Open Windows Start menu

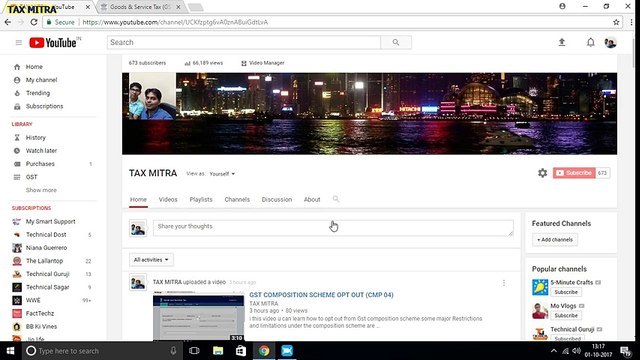pos(10,351)
